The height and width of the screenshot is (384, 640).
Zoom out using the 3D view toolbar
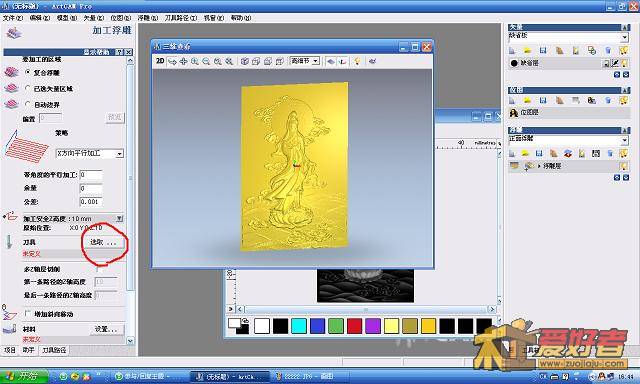tap(207, 62)
